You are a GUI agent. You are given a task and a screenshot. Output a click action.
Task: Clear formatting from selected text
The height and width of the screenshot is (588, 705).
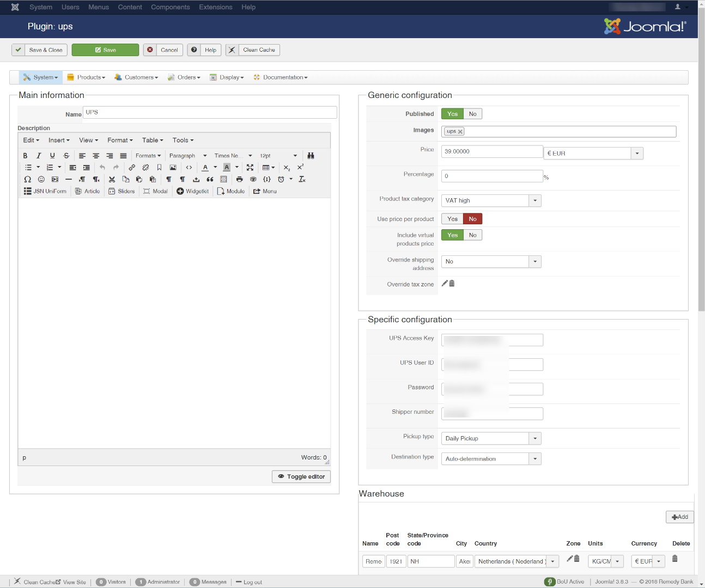coord(302,179)
